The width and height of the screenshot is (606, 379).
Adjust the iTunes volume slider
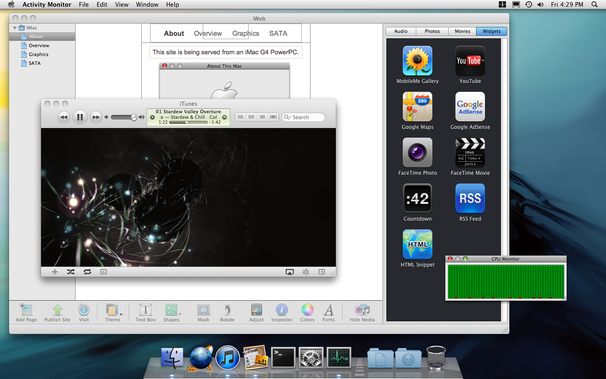124,117
